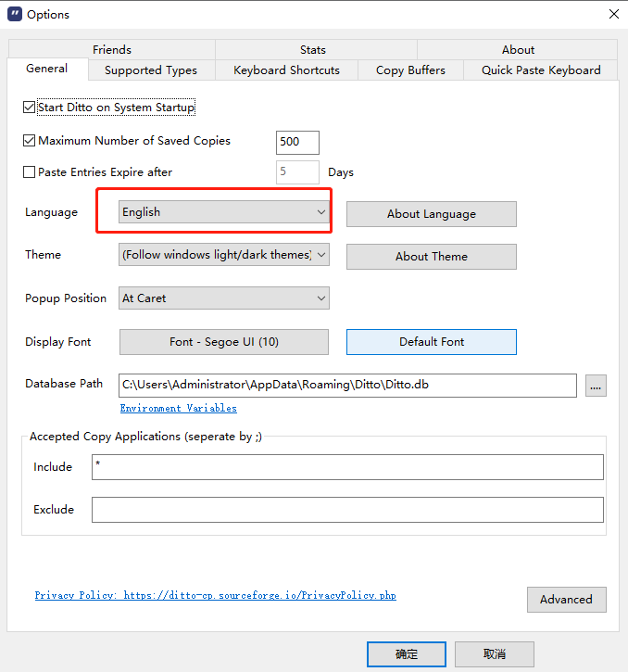Open the Keyboard Shortcuts tab
Viewport: 628px width, 672px height.
pos(286,70)
